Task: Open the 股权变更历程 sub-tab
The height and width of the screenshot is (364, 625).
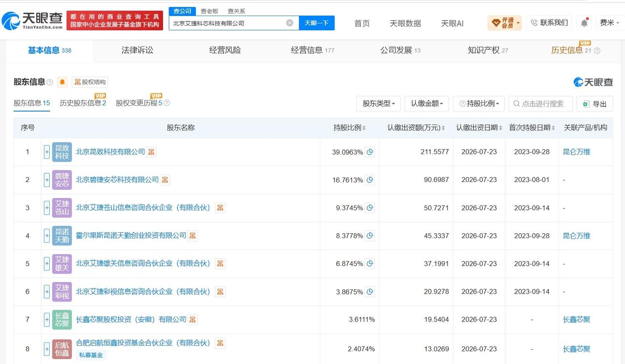Action: [x=139, y=103]
